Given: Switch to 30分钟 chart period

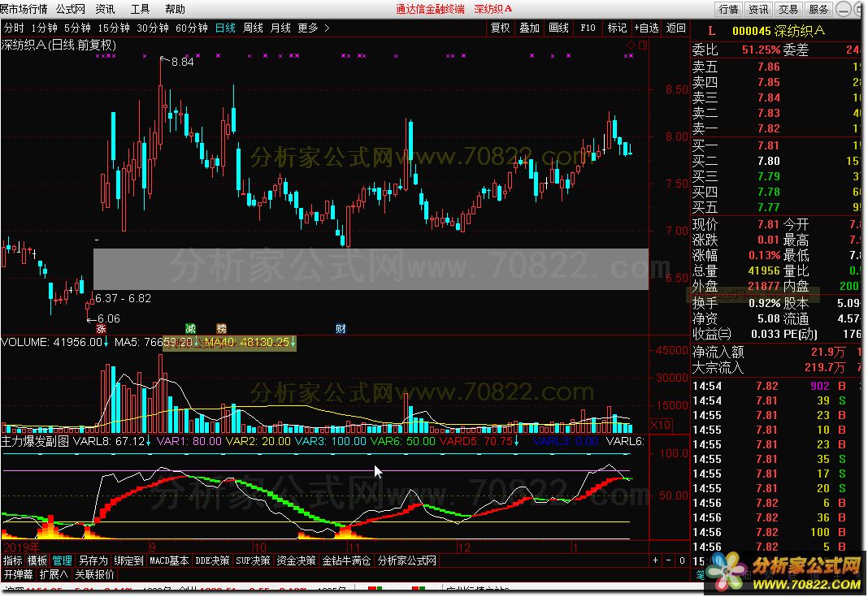Looking at the screenshot, I should [x=152, y=28].
